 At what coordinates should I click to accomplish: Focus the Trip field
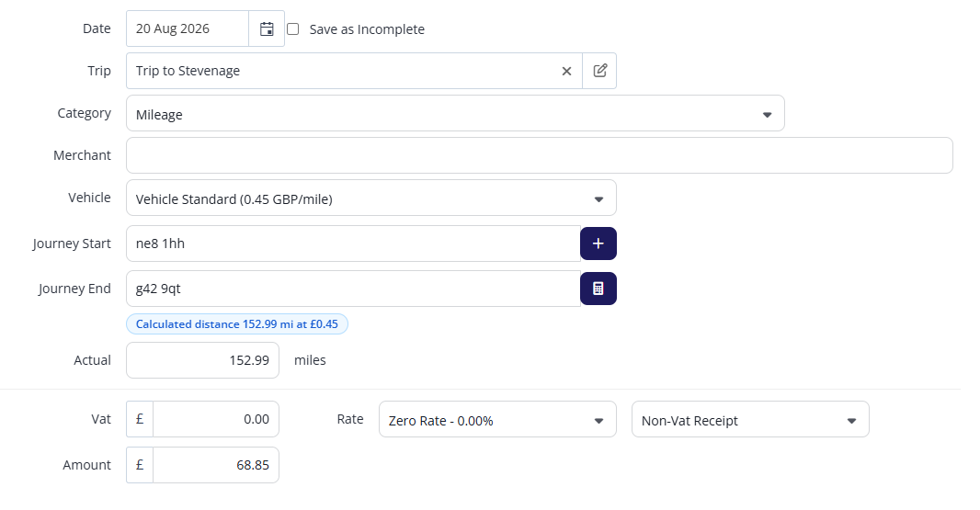[354, 71]
